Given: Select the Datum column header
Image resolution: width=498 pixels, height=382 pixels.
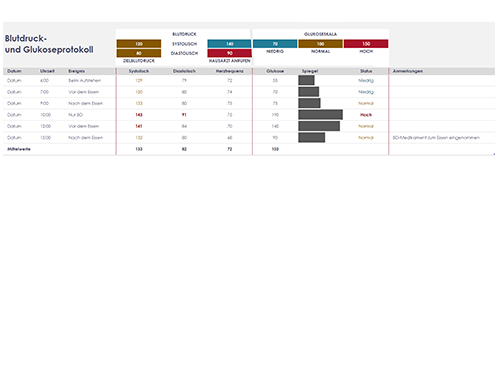Looking at the screenshot, I should [14, 71].
